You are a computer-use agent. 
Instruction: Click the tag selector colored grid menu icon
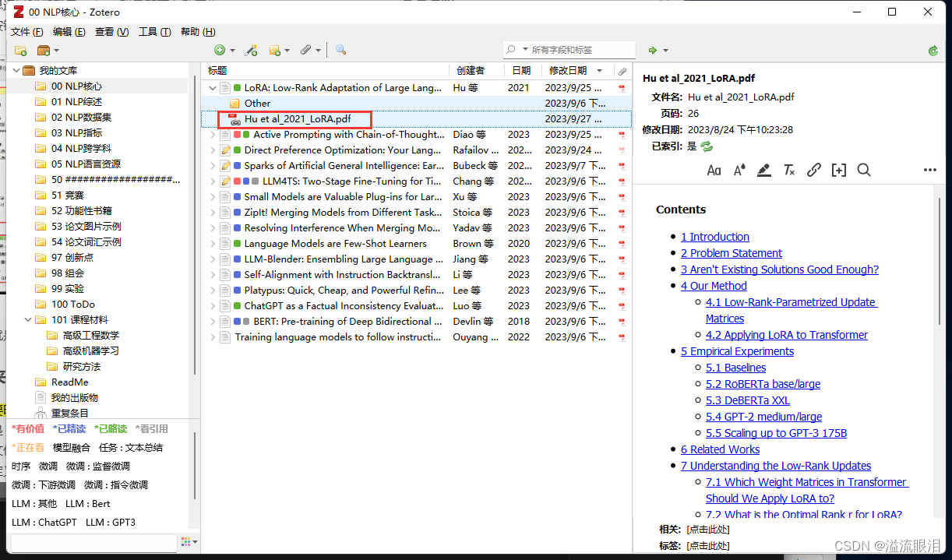tap(189, 541)
